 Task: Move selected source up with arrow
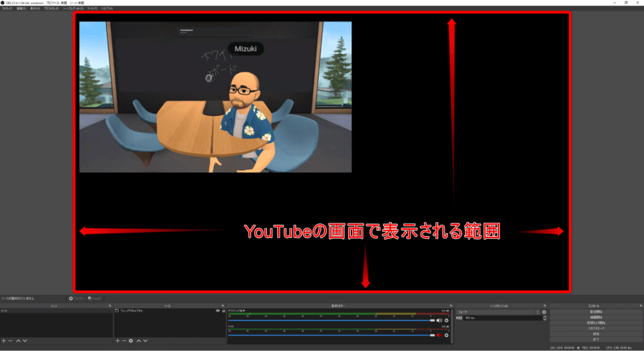[x=139, y=341]
